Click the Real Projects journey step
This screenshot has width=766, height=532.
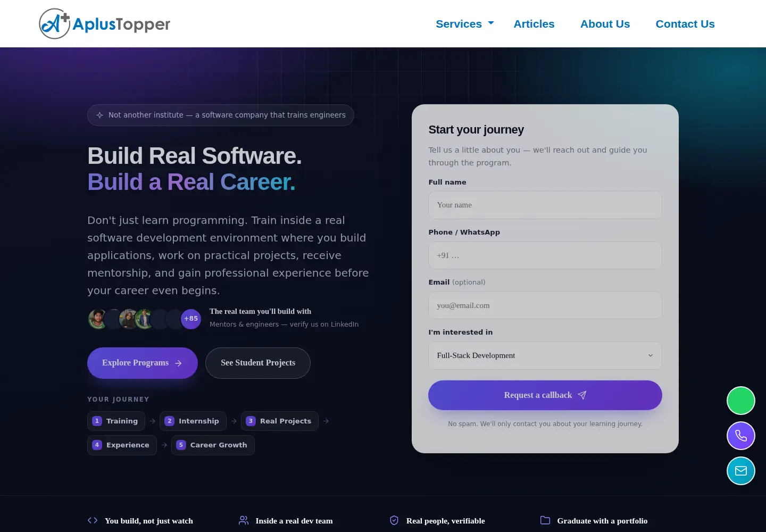point(280,421)
